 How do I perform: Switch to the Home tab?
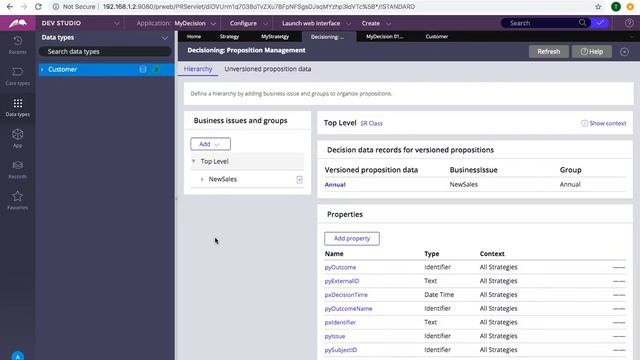pyautogui.click(x=194, y=36)
